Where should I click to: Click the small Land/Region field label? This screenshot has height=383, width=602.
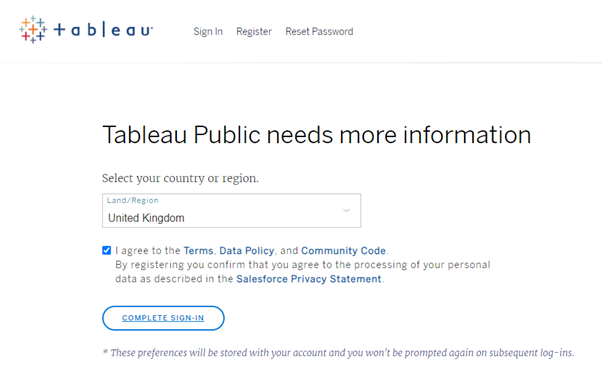pyautogui.click(x=133, y=200)
